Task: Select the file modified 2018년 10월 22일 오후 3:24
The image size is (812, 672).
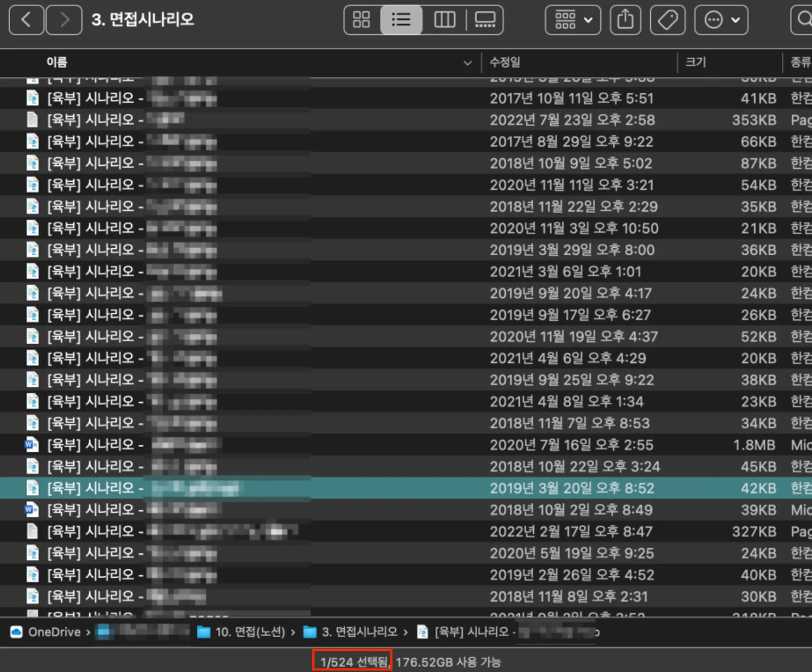Action: tap(406, 466)
